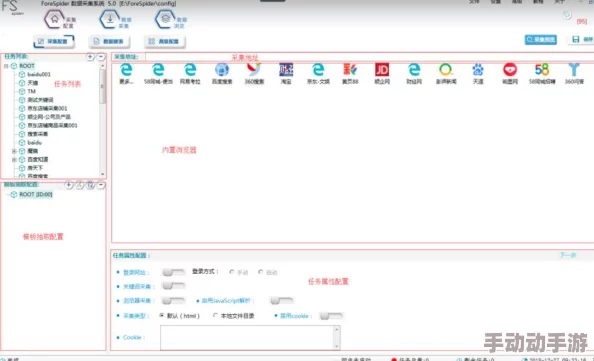Open the 淘宝 bookmark icon
The image size is (594, 361).
click(286, 70)
